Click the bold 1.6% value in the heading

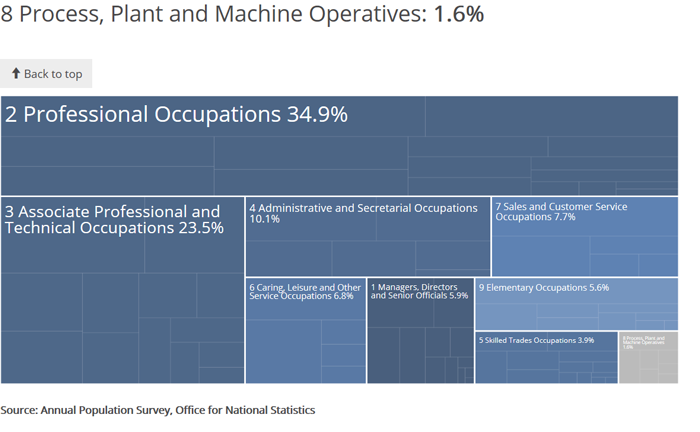pos(458,15)
